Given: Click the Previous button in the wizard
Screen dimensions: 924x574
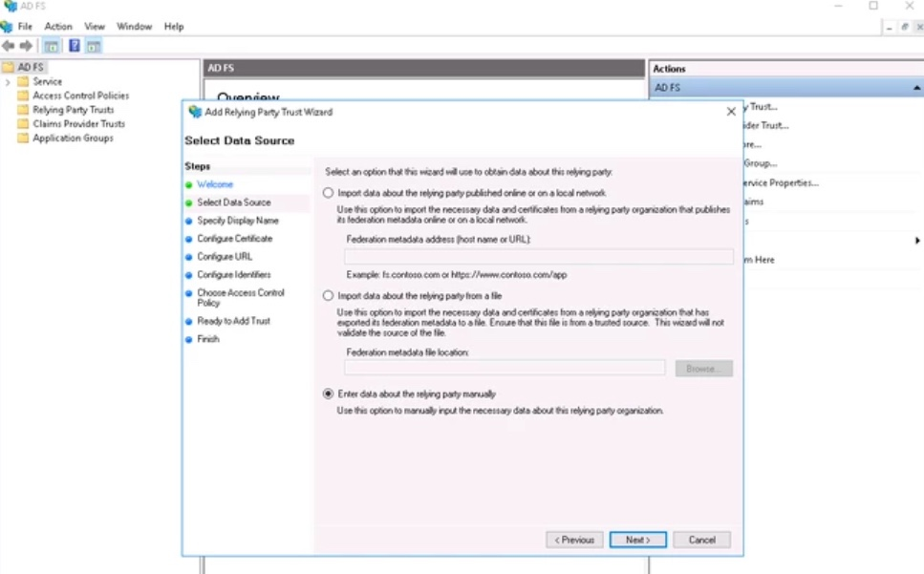Looking at the screenshot, I should pyautogui.click(x=574, y=540).
